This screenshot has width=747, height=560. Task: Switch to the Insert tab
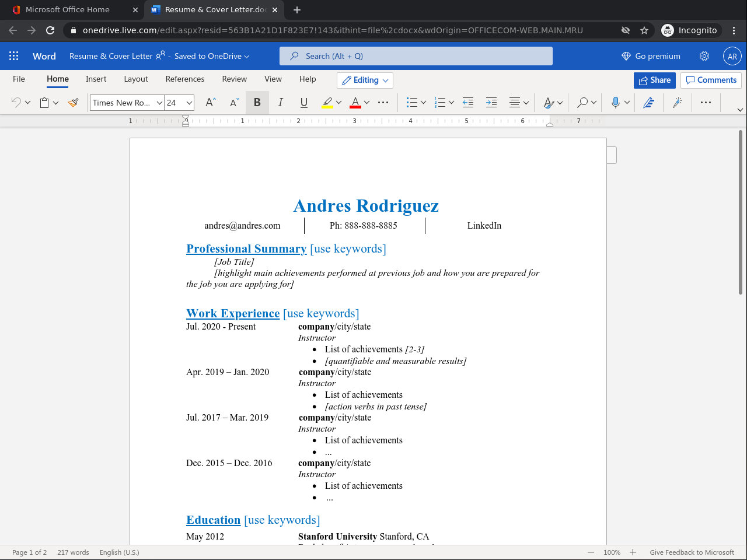click(x=96, y=79)
